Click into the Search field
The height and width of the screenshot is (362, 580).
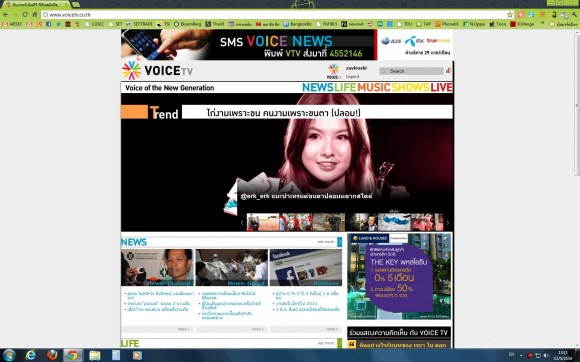pos(411,71)
